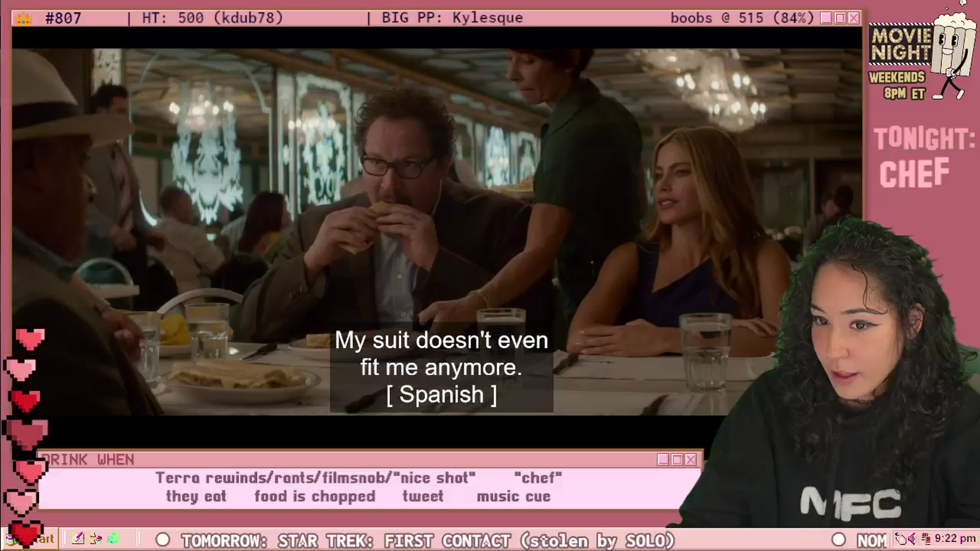The height and width of the screenshot is (551, 980).
Task: Minimize the top movie window
Action: click(x=826, y=18)
